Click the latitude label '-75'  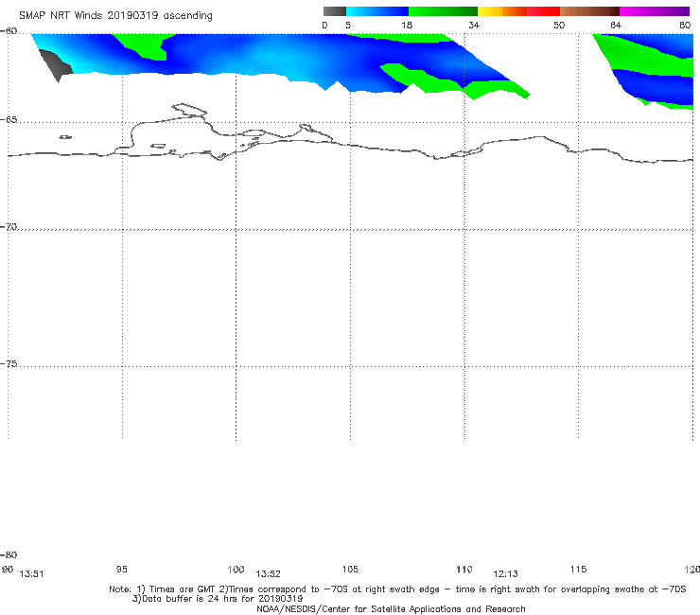(x=9, y=363)
